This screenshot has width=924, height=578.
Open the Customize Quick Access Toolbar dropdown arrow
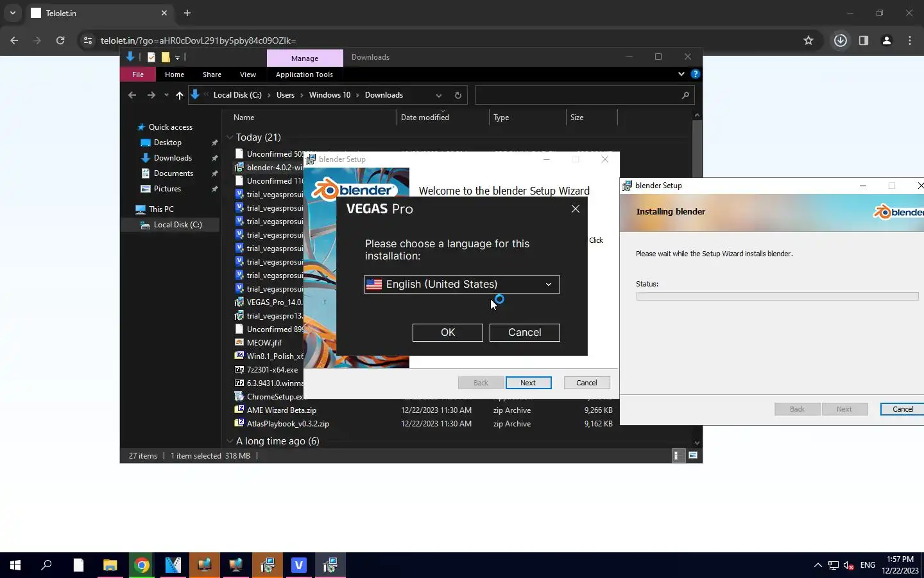click(178, 58)
